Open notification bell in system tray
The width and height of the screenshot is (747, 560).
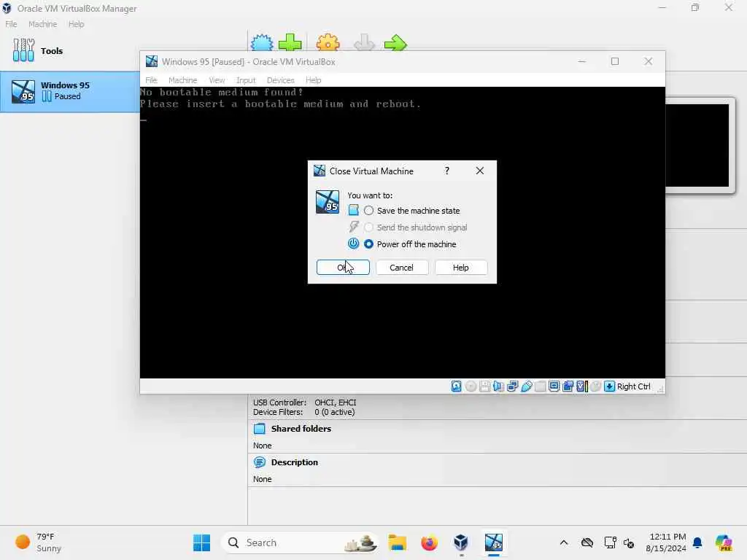697,542
